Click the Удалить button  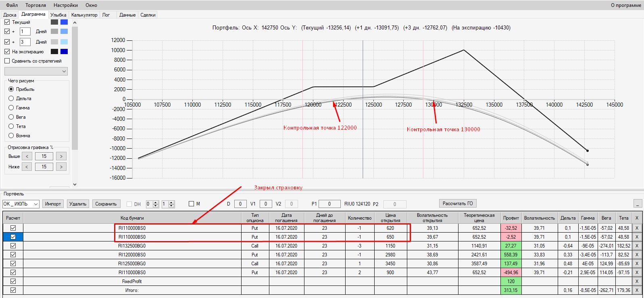coord(78,204)
